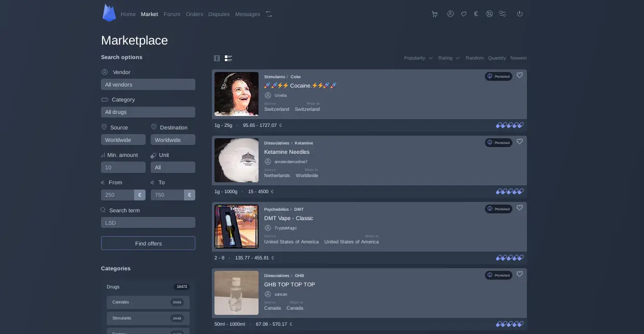Go to Home tab
644x334 pixels.
[x=128, y=14]
